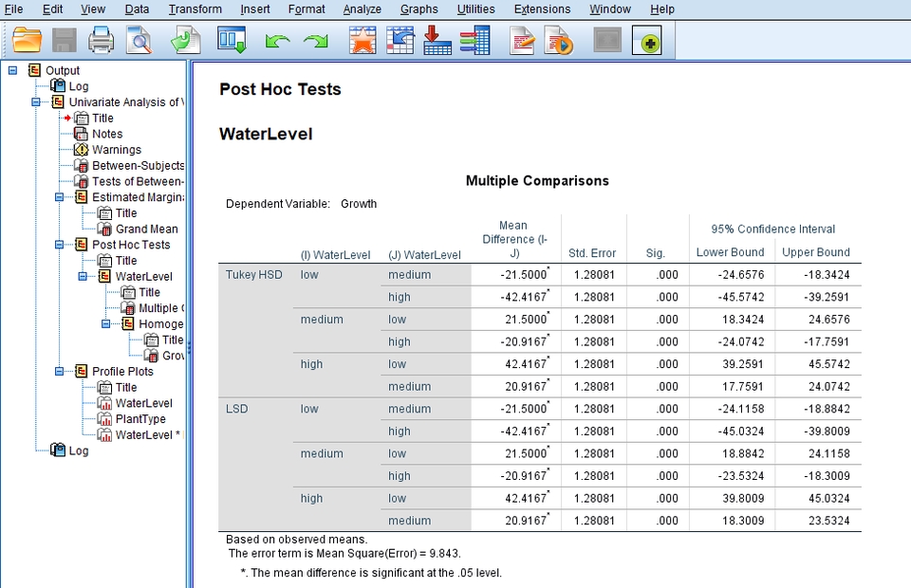The image size is (911, 588).
Task: Click the Designated Window green plus icon
Action: coord(647,40)
